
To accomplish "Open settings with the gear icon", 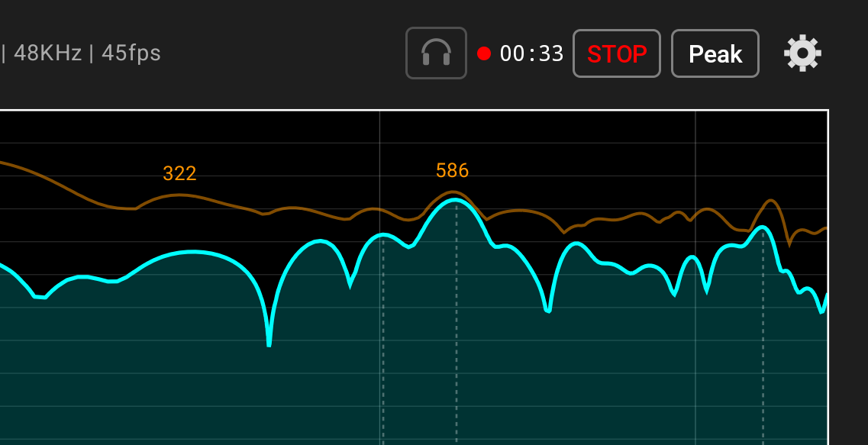I will (802, 53).
